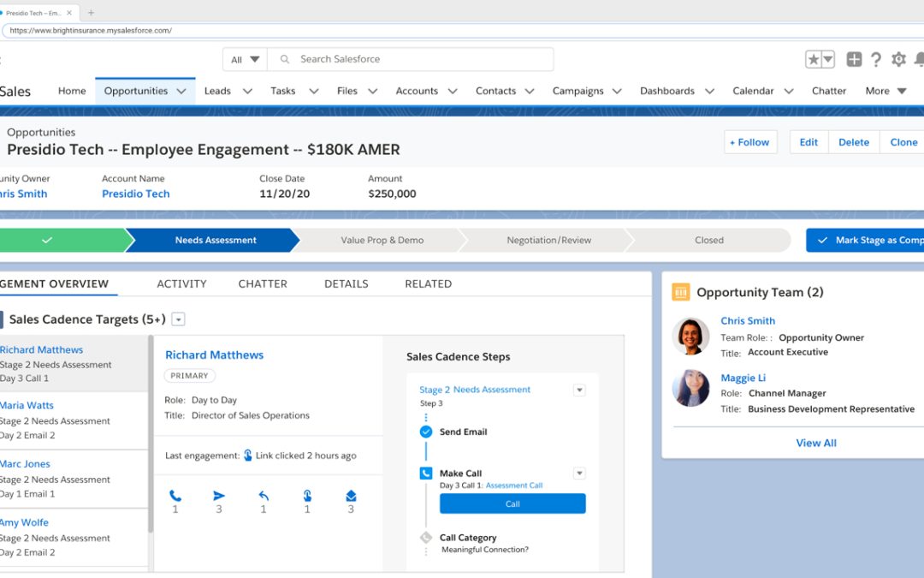Open the Sales Cadence Targets dropdown

(178, 319)
